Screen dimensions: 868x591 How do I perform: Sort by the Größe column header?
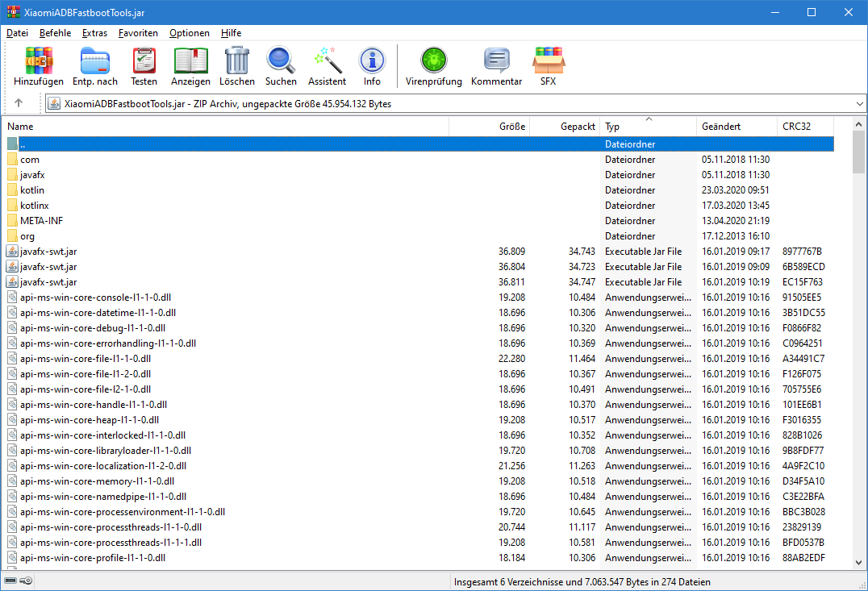tap(489, 126)
